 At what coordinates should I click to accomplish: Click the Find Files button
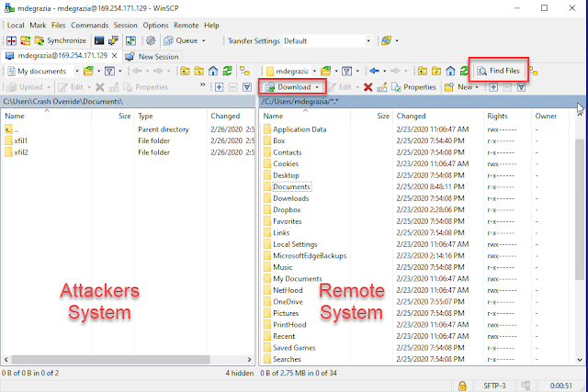[498, 71]
